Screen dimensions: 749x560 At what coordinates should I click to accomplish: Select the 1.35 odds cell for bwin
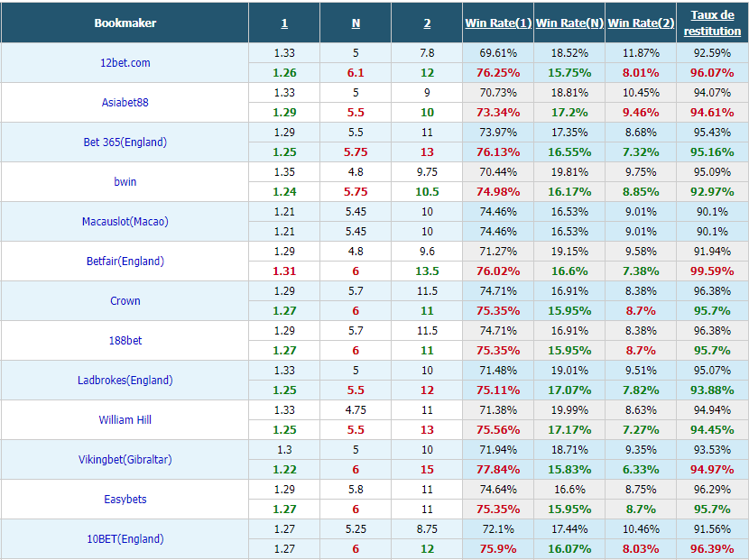pos(284,172)
